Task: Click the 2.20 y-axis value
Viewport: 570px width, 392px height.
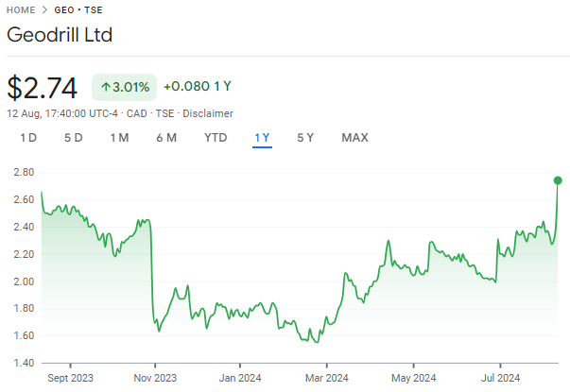Action: (x=24, y=254)
